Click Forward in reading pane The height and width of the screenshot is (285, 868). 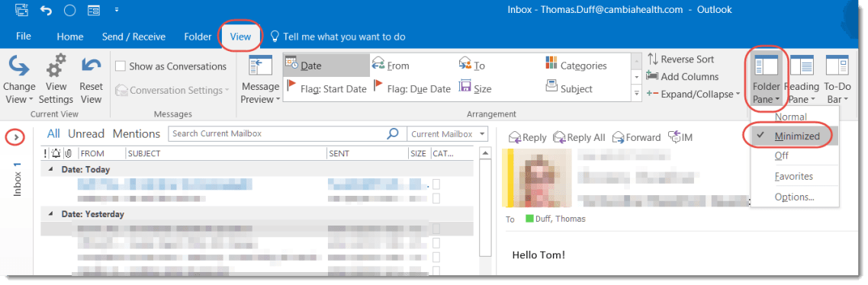[x=636, y=137]
